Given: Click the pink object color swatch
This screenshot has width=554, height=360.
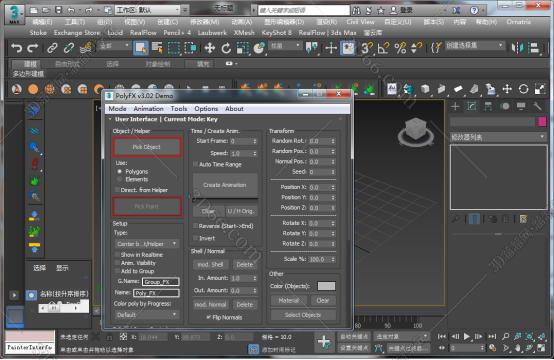Looking at the screenshot, I should tap(542, 122).
